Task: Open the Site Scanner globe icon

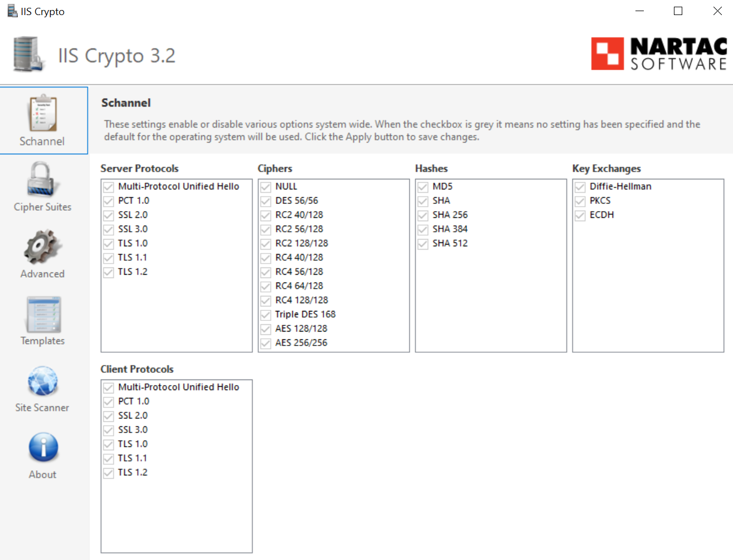Action: pos(43,381)
